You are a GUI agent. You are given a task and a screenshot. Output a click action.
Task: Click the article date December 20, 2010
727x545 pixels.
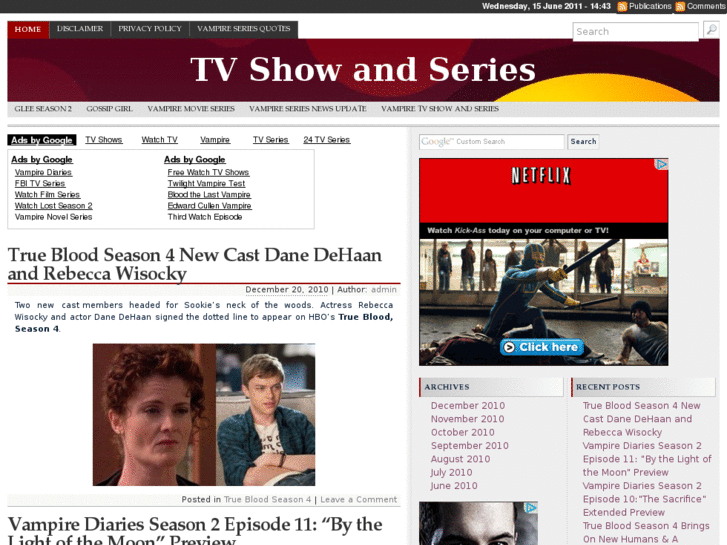coord(287,289)
